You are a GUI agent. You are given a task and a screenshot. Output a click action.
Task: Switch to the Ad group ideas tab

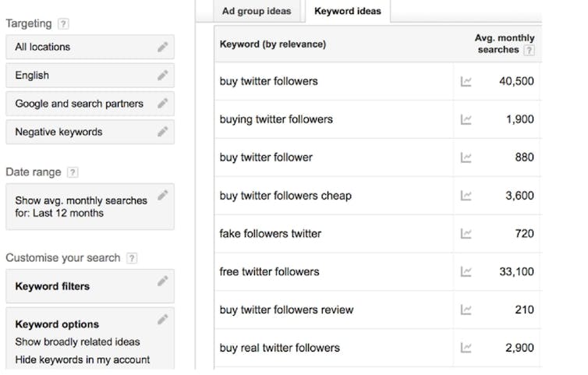point(257,11)
